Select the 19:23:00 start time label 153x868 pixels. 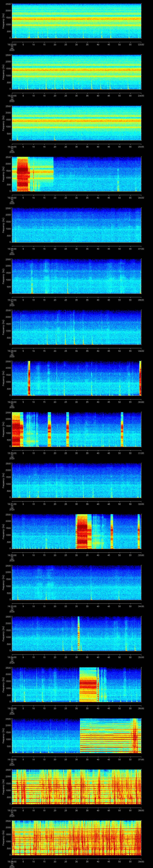pyautogui.click(x=12, y=96)
